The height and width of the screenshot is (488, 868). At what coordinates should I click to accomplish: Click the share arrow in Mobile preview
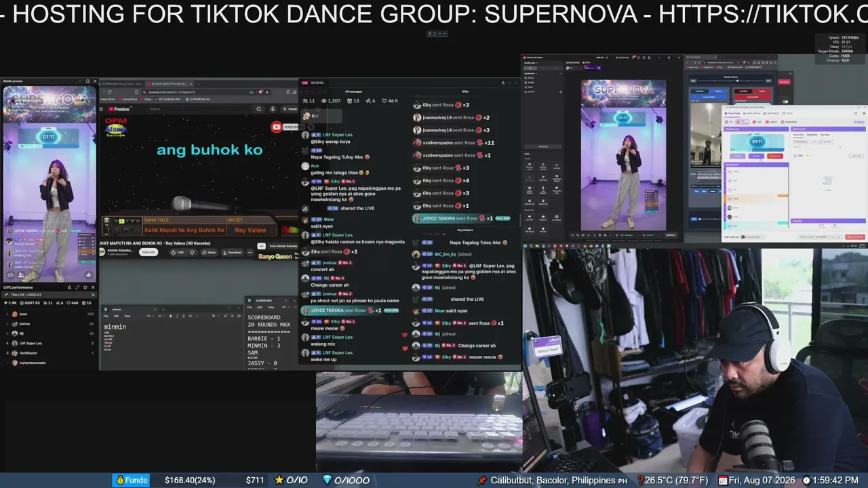[88, 275]
